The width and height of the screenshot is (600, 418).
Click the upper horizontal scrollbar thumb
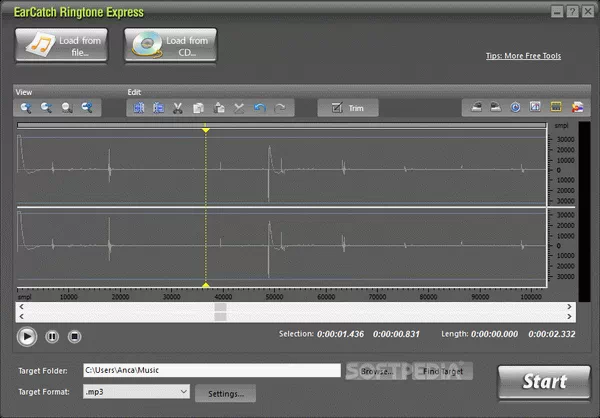[220, 307]
